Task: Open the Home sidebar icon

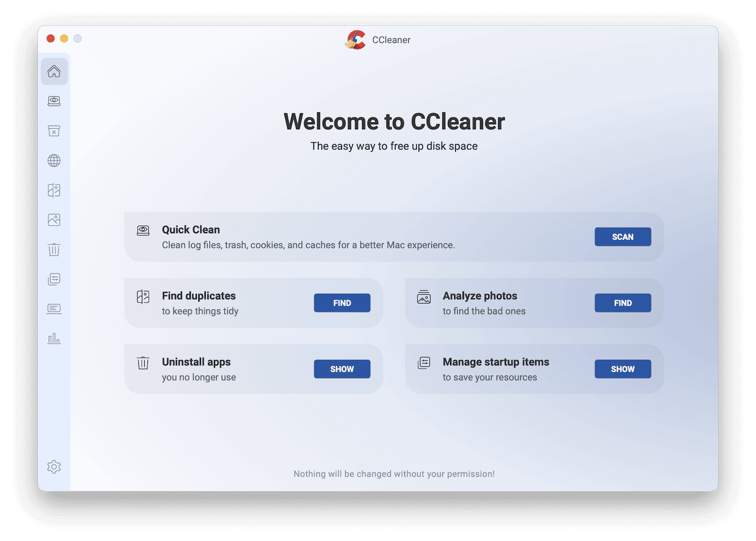Action: 54,71
